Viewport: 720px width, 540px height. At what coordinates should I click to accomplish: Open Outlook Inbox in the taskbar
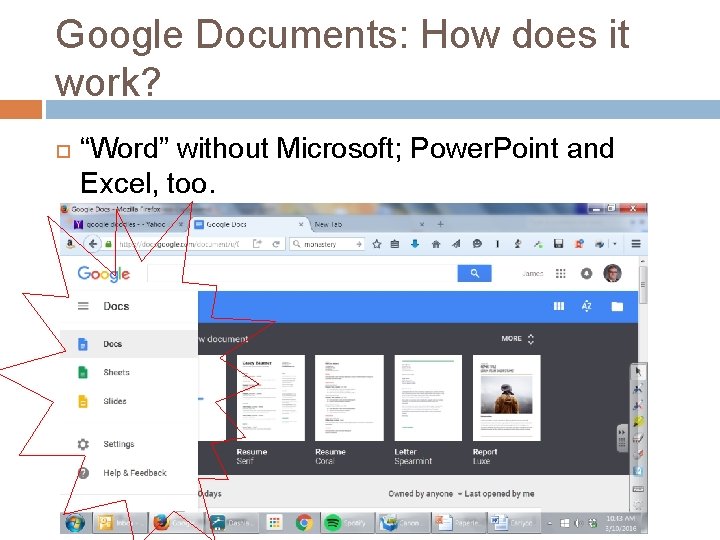click(x=119, y=523)
